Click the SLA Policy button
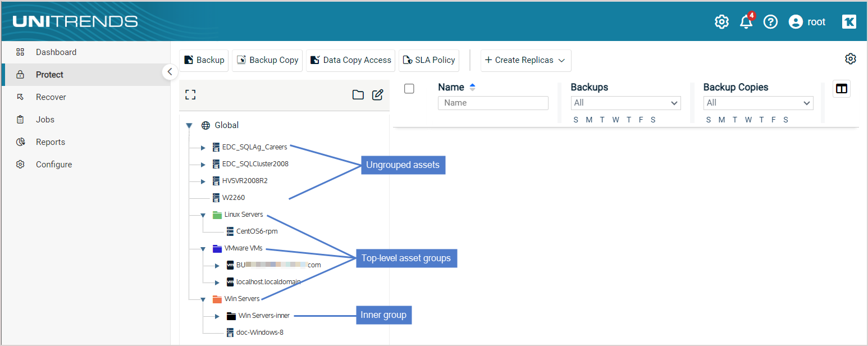This screenshot has width=868, height=346. [429, 60]
